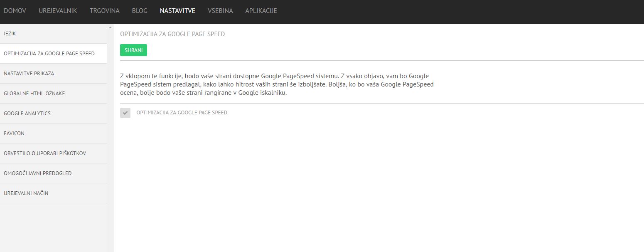This screenshot has height=252, width=644.
Task: Select JEZIK in the sidebar
Action: click(x=53, y=34)
